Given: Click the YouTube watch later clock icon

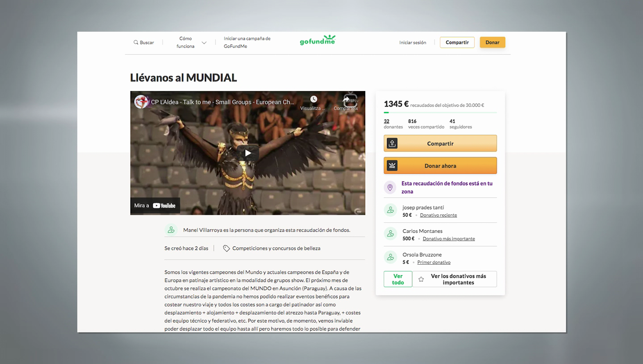Looking at the screenshot, I should [313, 99].
